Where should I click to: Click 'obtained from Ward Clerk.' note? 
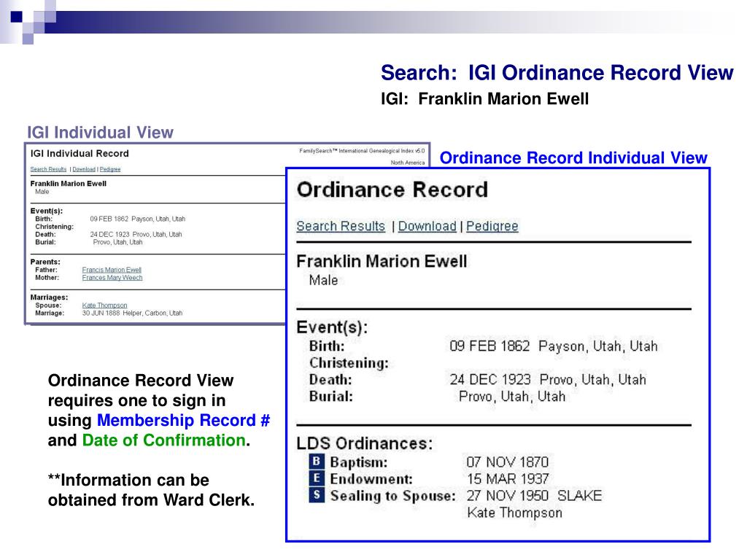[x=152, y=499]
